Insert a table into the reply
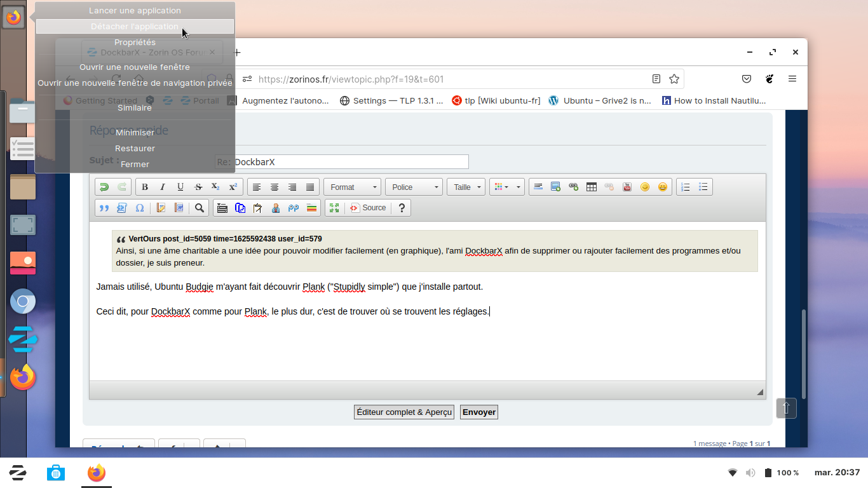The height and width of the screenshot is (488, 868). [x=592, y=187]
